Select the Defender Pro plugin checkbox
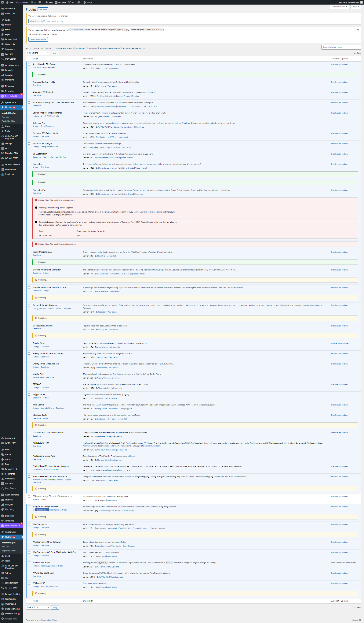Image resolution: width=364 pixels, height=623 pixels. tap(29, 123)
